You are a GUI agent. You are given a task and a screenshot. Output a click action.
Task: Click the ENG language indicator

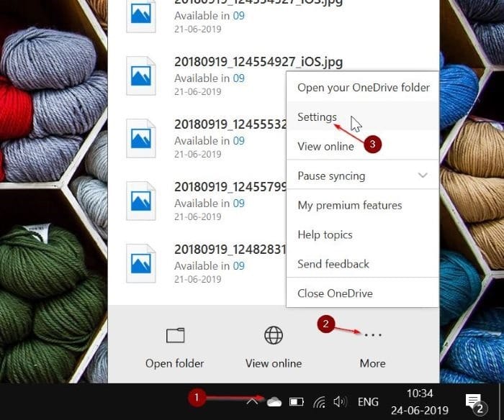point(368,402)
